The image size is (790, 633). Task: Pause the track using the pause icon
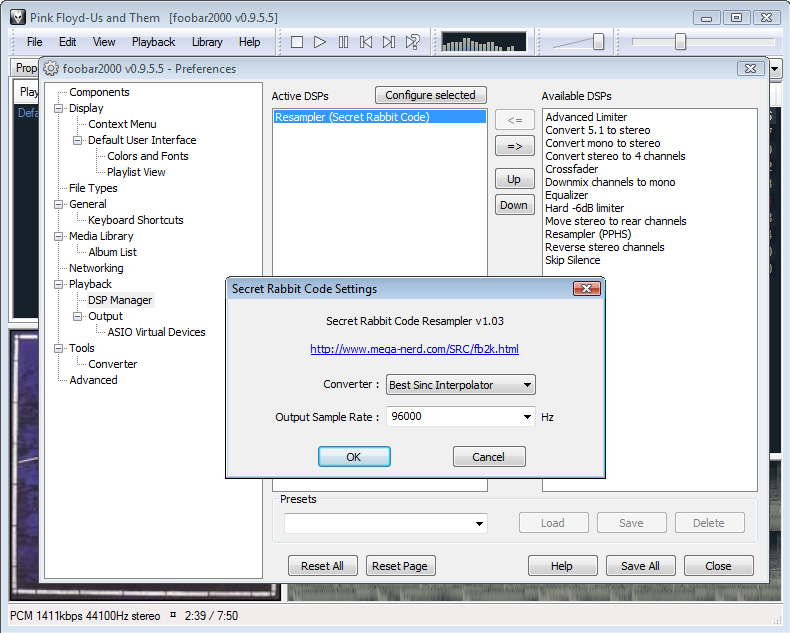(343, 42)
